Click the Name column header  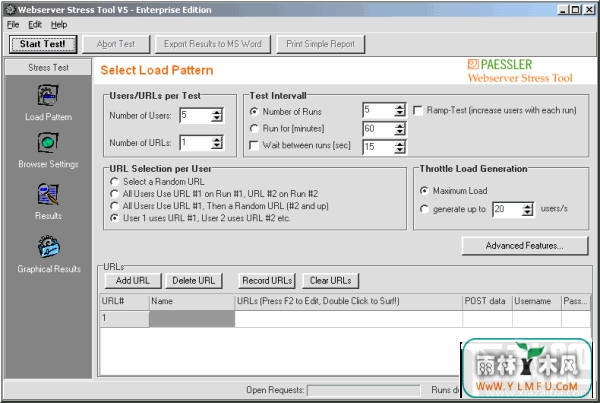pyautogui.click(x=192, y=302)
